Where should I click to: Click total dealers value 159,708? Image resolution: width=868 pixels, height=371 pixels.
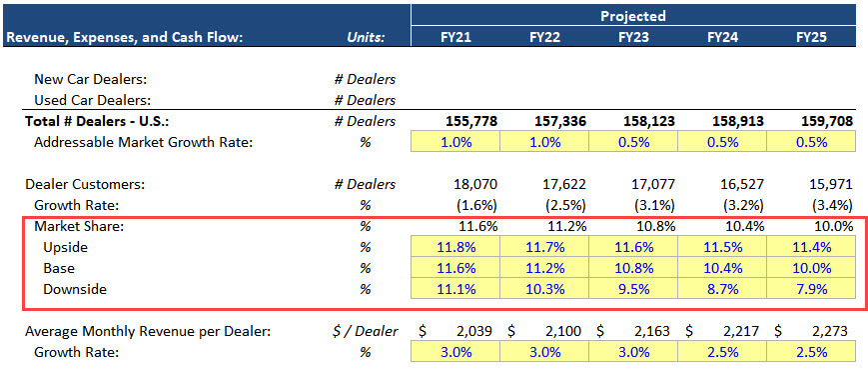point(826,121)
